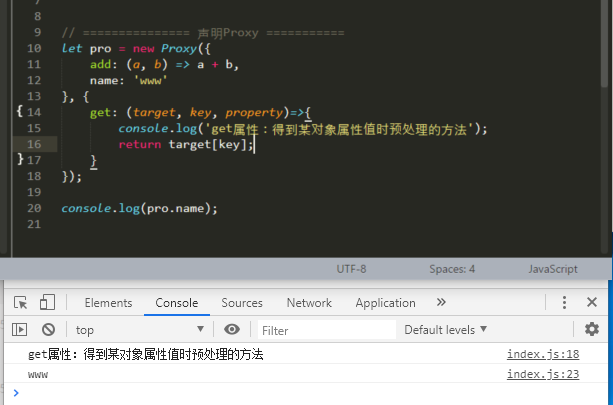The height and width of the screenshot is (405, 613).
Task: Clear the console output
Action: 48,330
